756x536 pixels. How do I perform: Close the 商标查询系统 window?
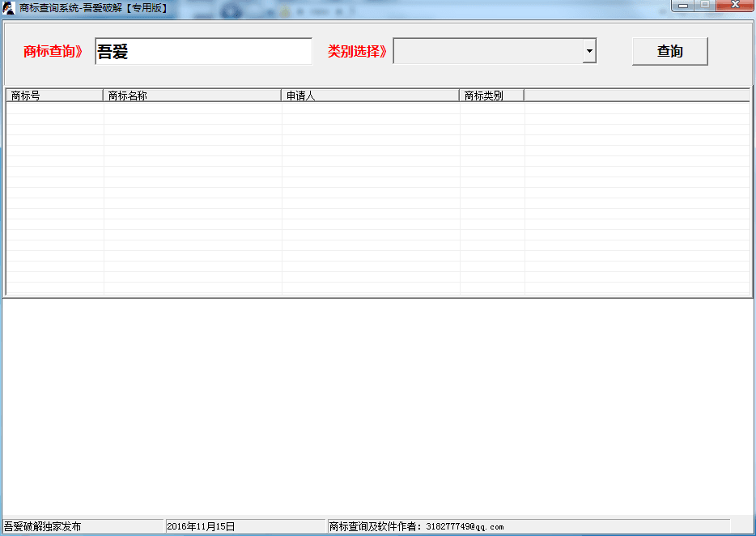coord(735,6)
